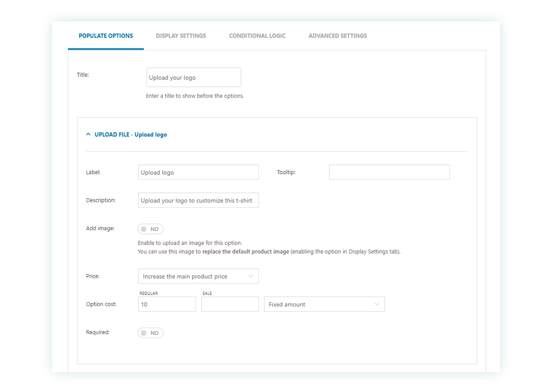Open the Conditional Logic tab

[x=257, y=35]
